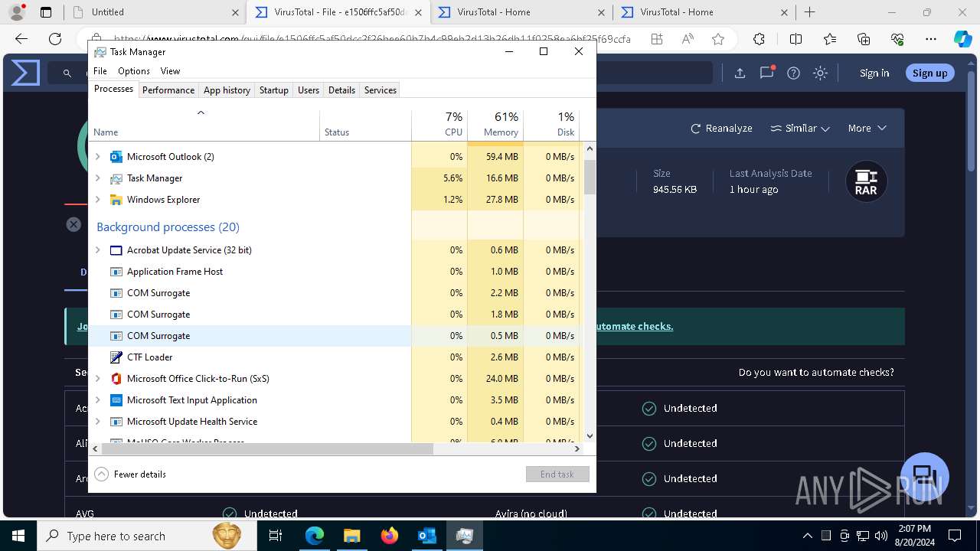Click the CTF Loader process icon
This screenshot has width=980, height=551.
(x=116, y=357)
